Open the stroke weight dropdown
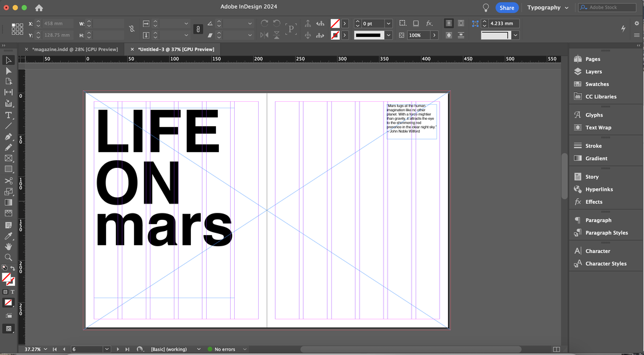The image size is (644, 355). pyautogui.click(x=389, y=23)
